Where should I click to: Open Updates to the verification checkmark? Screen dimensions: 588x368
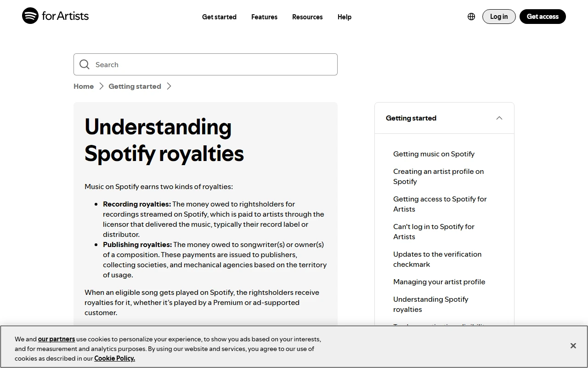pyautogui.click(x=437, y=259)
